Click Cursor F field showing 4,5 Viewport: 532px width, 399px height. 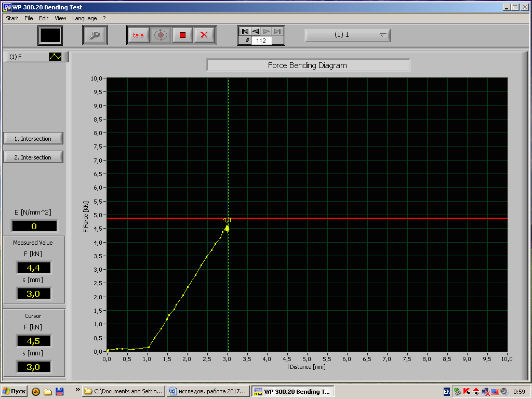[34, 341]
